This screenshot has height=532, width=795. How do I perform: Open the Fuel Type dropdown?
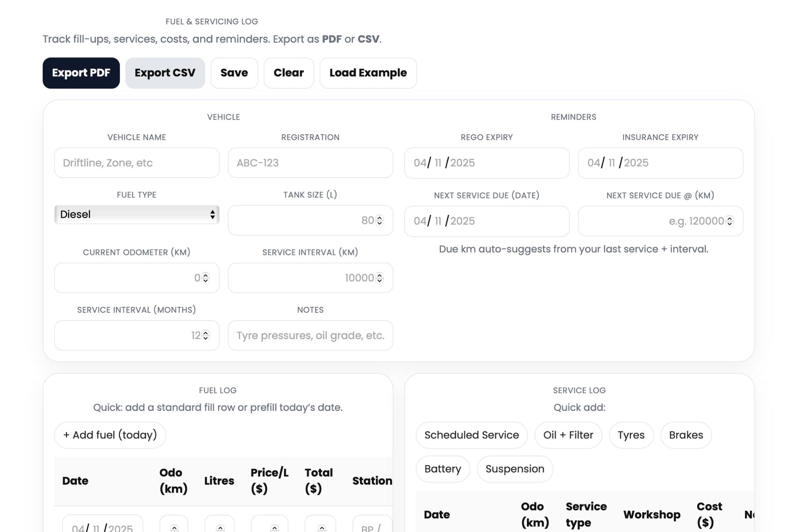coord(137,214)
